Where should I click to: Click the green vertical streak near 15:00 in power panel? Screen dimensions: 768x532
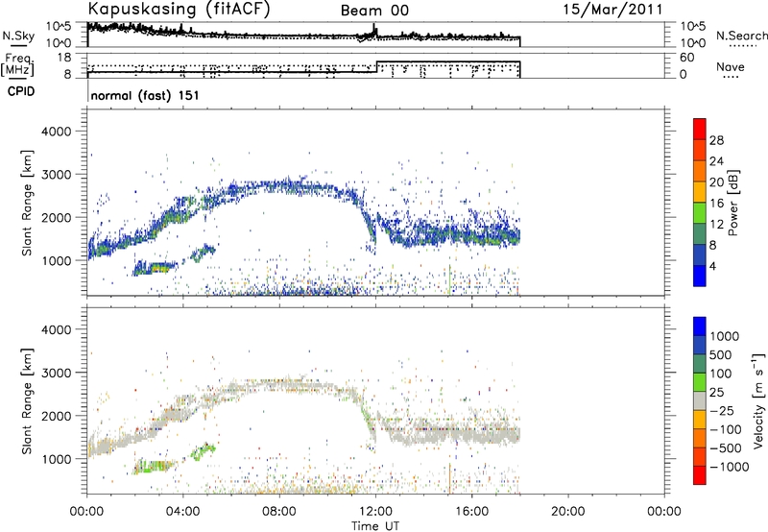(449, 279)
